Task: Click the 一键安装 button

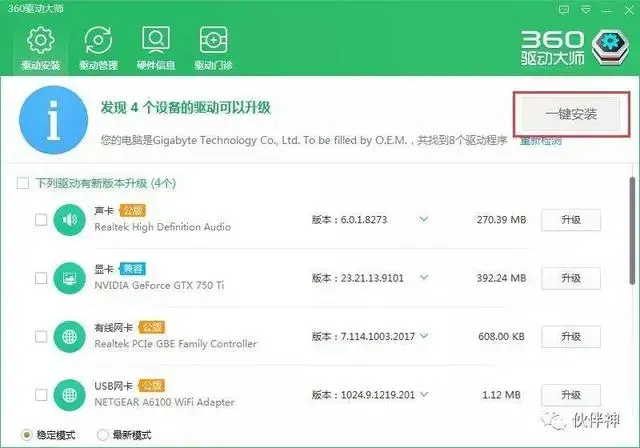Action: tap(571, 114)
